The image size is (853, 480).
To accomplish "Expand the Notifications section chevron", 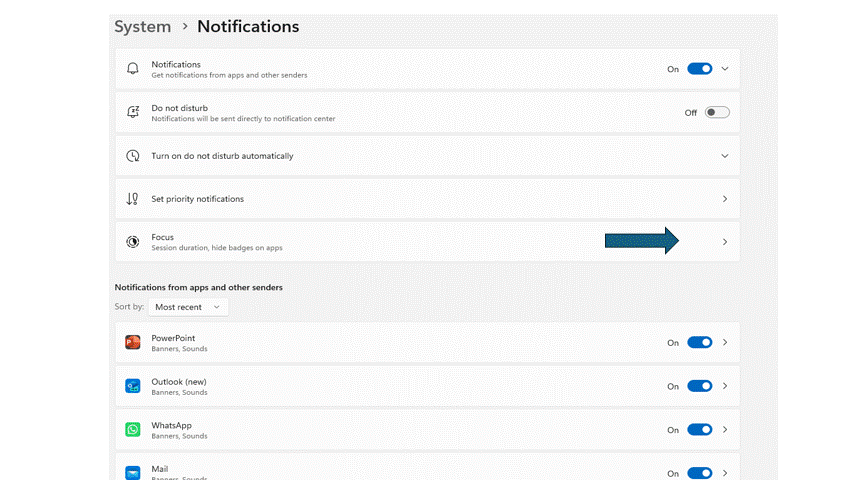I will 725,69.
